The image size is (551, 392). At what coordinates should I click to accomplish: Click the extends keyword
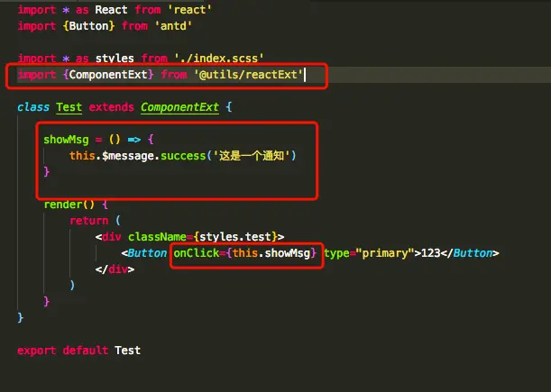tap(112, 106)
